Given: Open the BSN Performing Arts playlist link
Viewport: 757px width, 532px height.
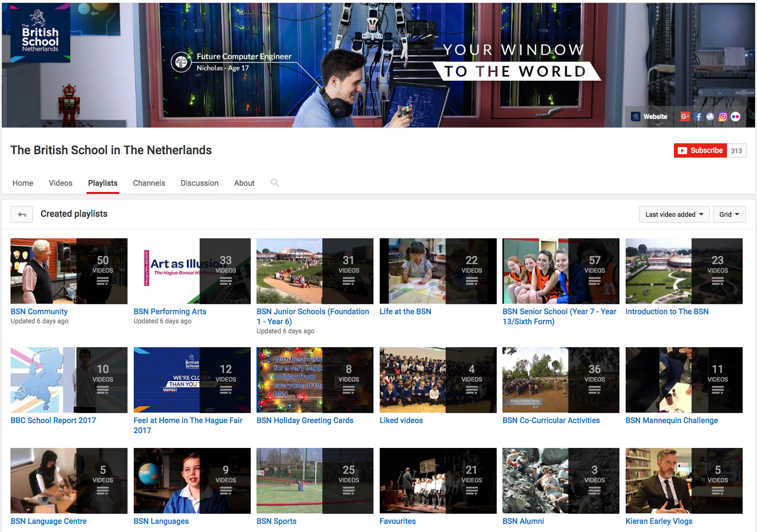Looking at the screenshot, I should pyautogui.click(x=170, y=311).
